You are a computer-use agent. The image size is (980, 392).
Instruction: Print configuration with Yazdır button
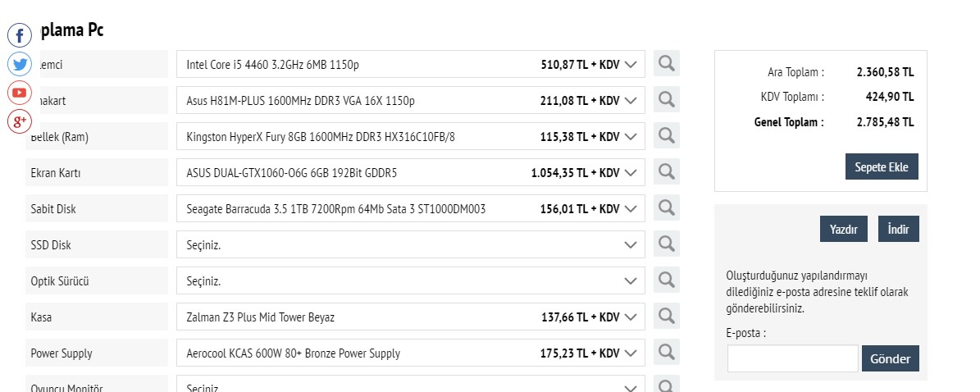pos(844,230)
